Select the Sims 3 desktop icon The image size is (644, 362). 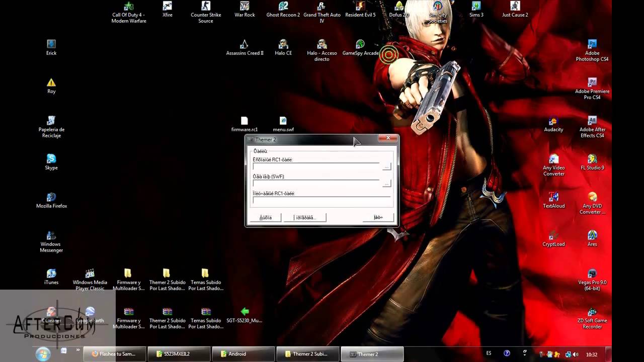pyautogui.click(x=476, y=9)
